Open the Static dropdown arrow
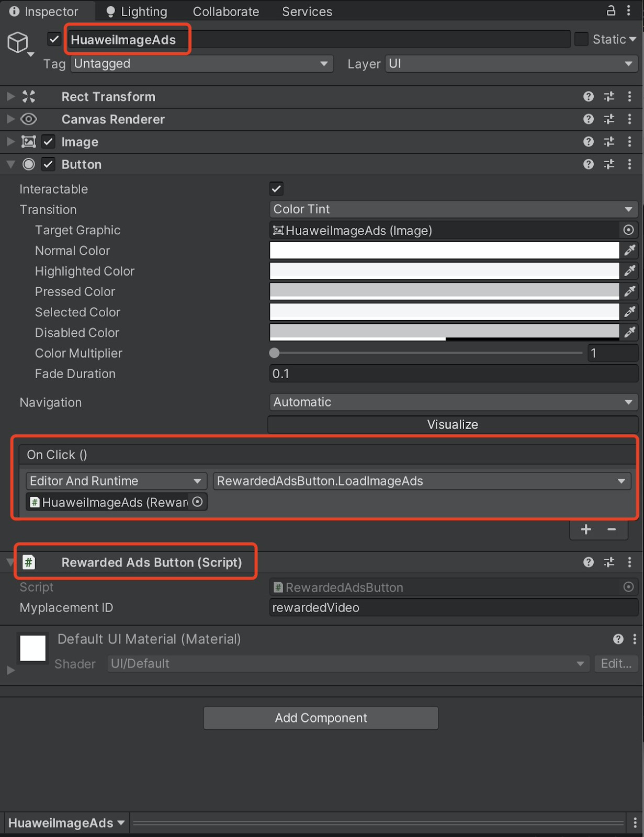The width and height of the screenshot is (644, 837). (632, 39)
